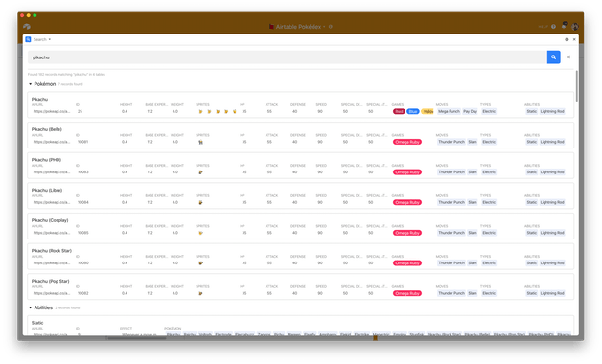
Task: Click Omega Ruby tag on Pikachu (Pop Star)
Action: point(407,293)
